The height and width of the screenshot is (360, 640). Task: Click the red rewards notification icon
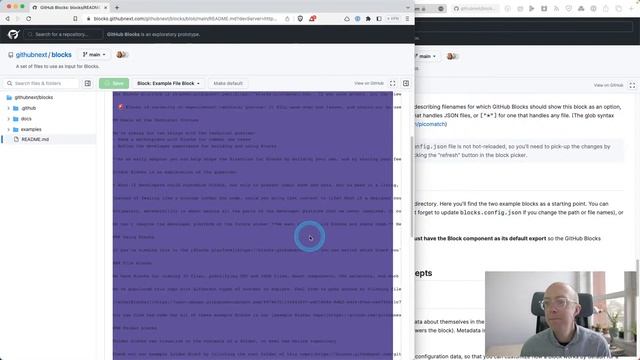(312, 19)
